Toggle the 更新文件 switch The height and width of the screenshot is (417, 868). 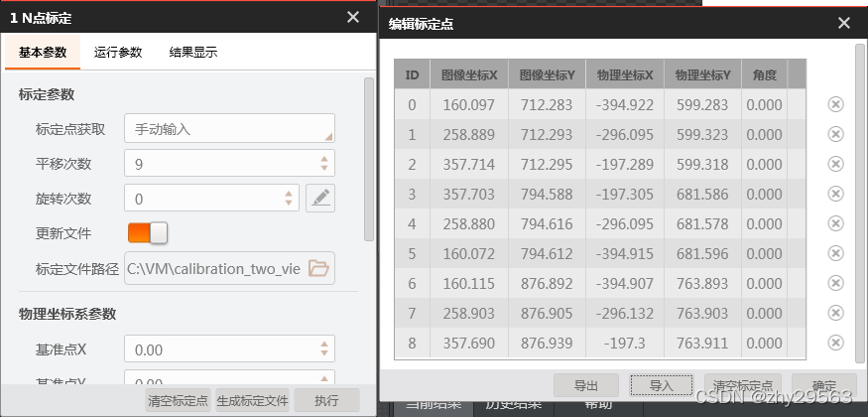point(147,233)
